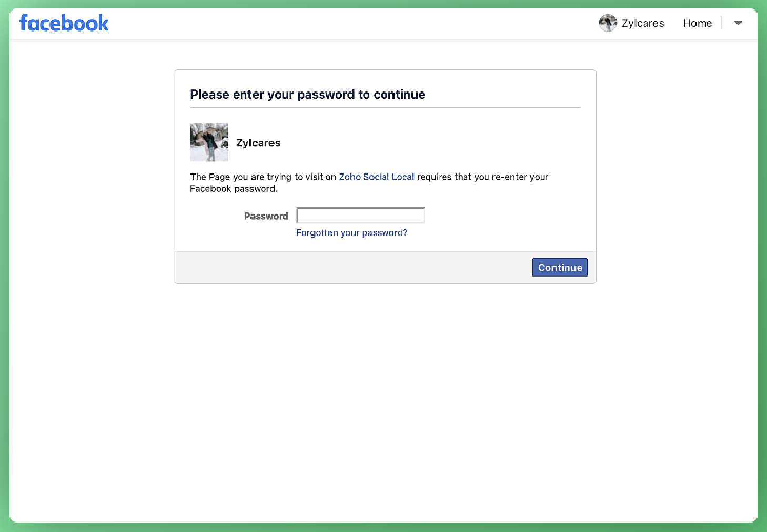Click the facebook logo

[64, 23]
